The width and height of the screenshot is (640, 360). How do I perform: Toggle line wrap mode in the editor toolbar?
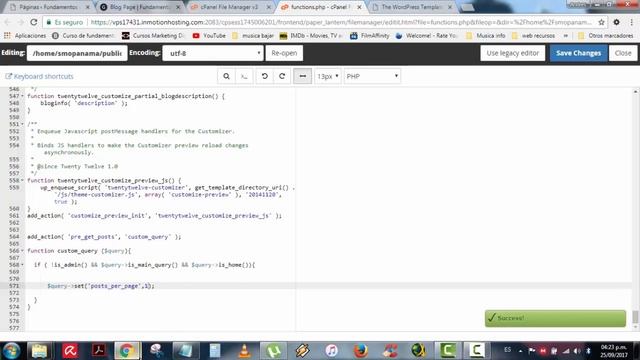[302, 76]
